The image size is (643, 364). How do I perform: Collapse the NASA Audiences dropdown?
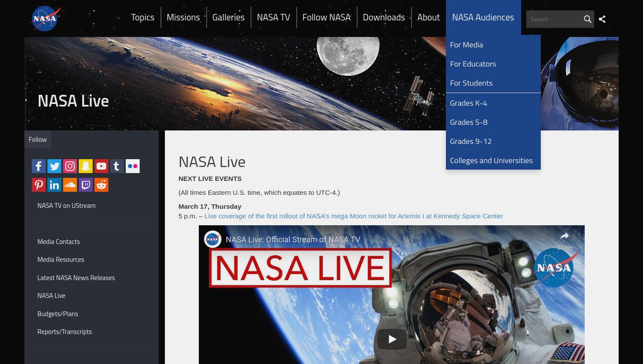point(483,17)
